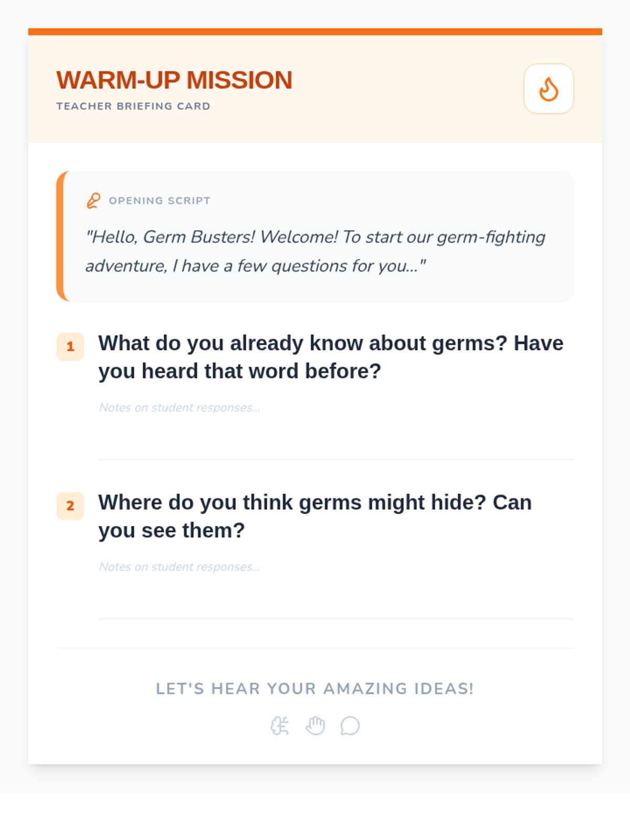Viewport: 630px width, 840px height.
Task: Click the Opening Script label
Action: pos(160,201)
